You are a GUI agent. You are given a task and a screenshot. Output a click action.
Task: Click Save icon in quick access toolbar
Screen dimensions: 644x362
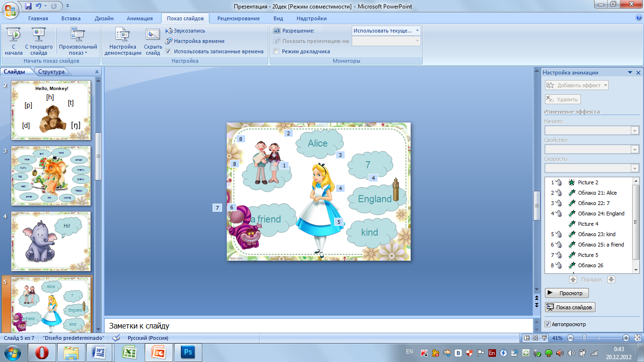(x=28, y=6)
